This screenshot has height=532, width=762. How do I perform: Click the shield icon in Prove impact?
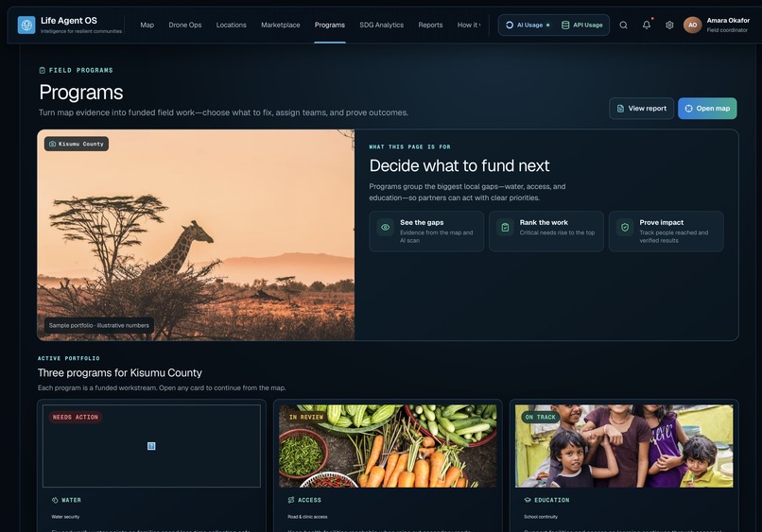(x=625, y=227)
